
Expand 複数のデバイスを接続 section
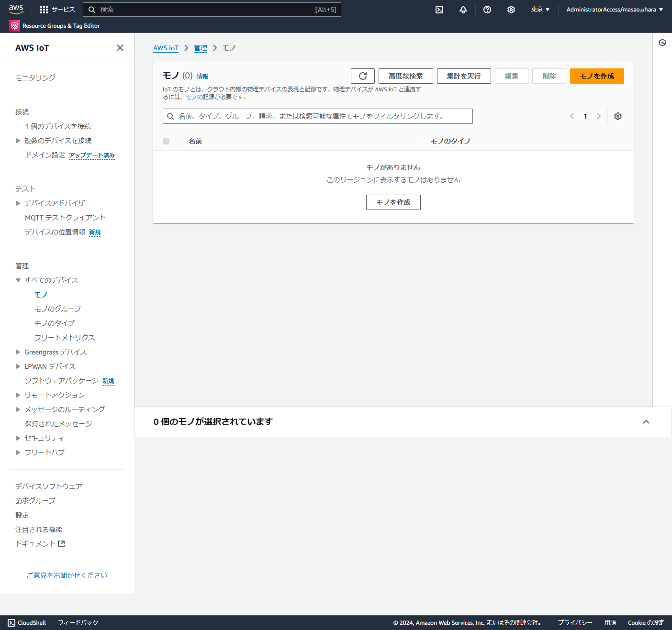pos(18,141)
